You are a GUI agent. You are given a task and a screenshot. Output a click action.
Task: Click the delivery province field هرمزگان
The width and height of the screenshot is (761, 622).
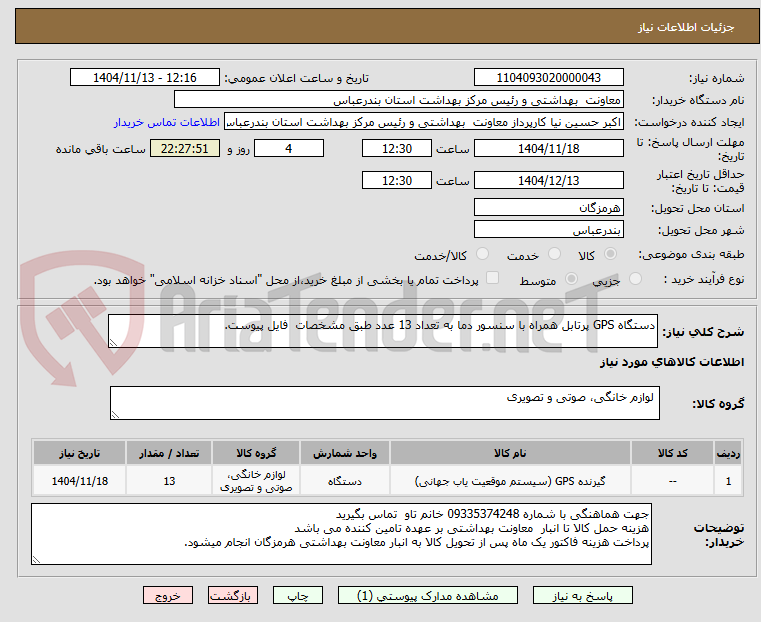tap(548, 208)
